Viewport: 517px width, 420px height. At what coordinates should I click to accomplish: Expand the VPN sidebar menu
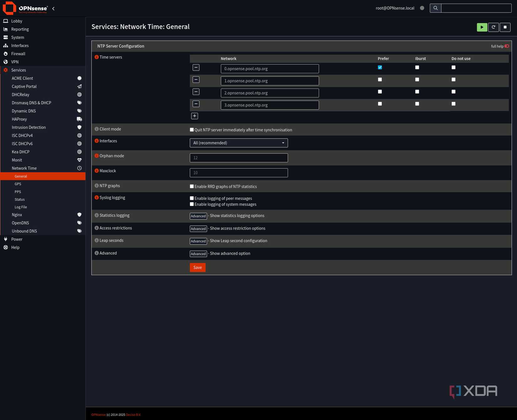14,62
